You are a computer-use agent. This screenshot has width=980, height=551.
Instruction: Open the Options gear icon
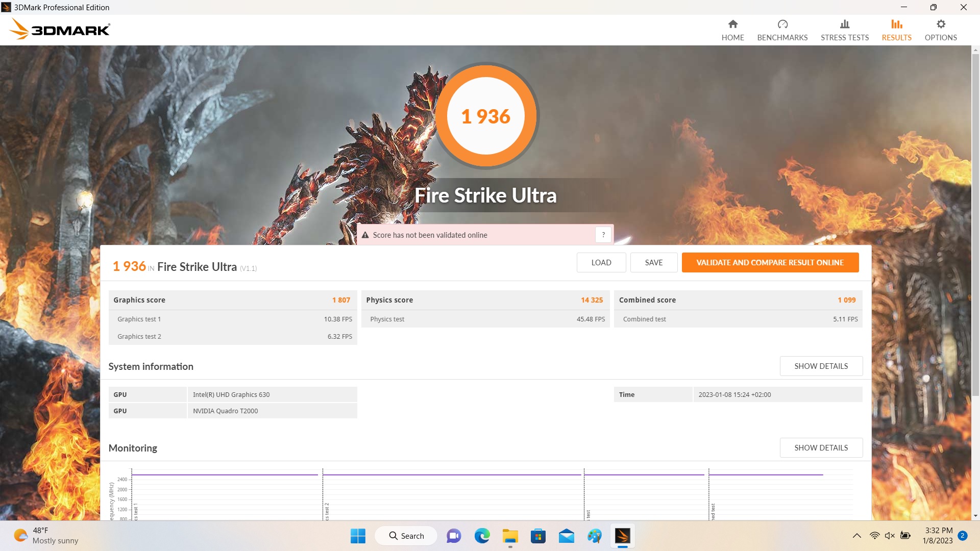(x=940, y=24)
